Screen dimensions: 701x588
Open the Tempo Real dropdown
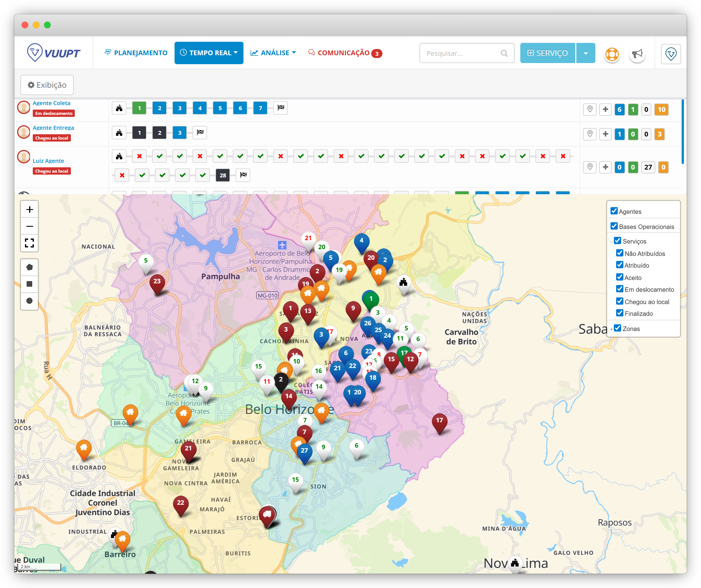tap(209, 53)
